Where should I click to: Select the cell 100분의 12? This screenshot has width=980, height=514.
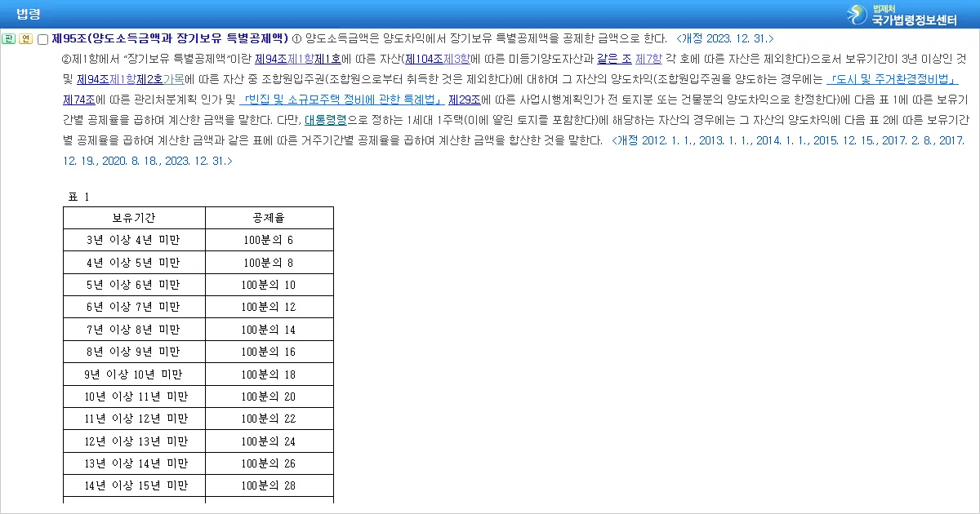(x=269, y=307)
